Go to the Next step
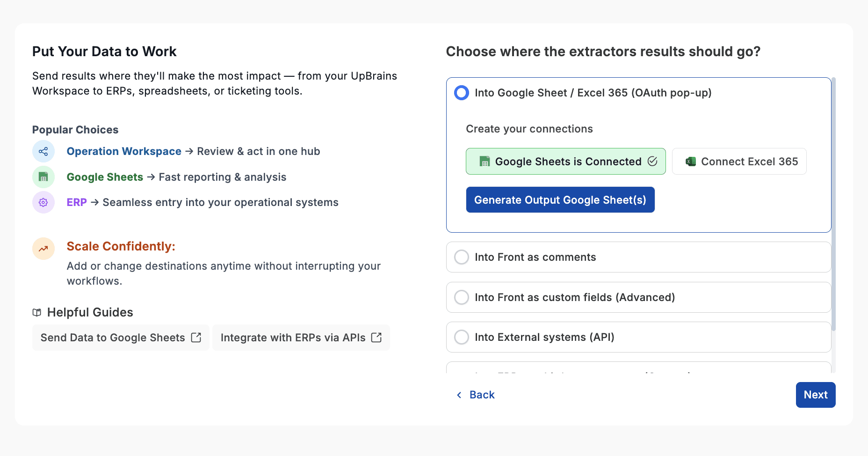Image resolution: width=868 pixels, height=456 pixels. tap(815, 395)
